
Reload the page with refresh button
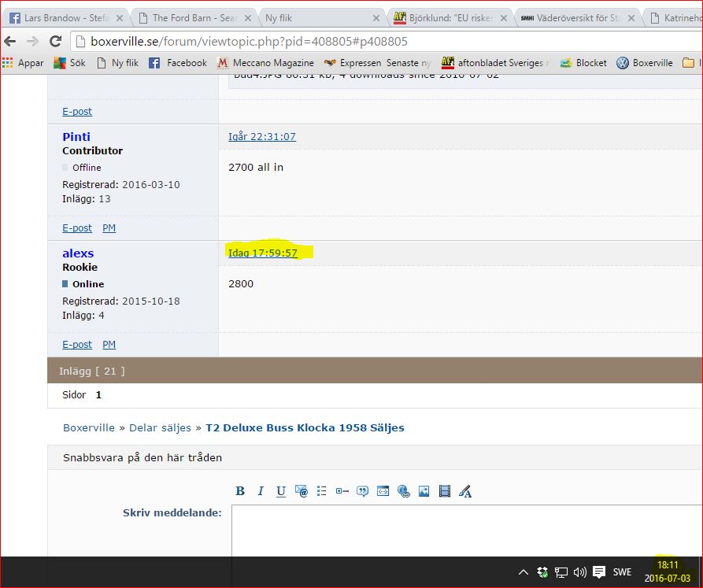[x=55, y=41]
